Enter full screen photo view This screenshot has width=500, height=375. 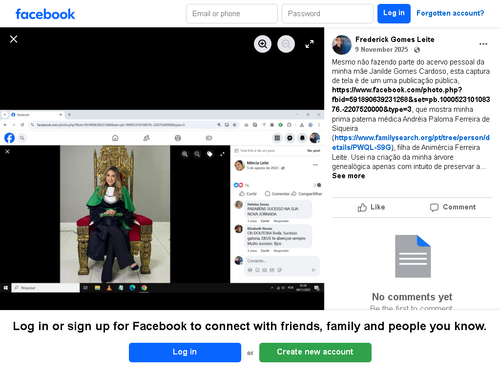tap(309, 44)
